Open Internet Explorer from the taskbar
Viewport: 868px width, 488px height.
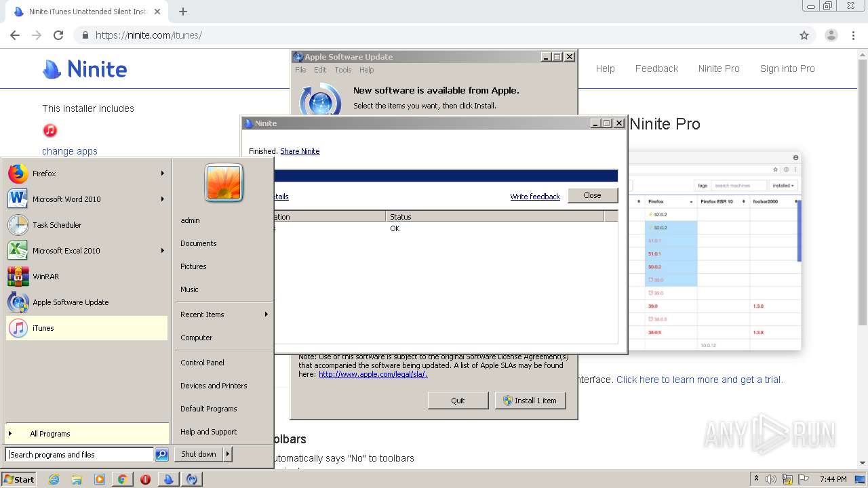coord(54,479)
